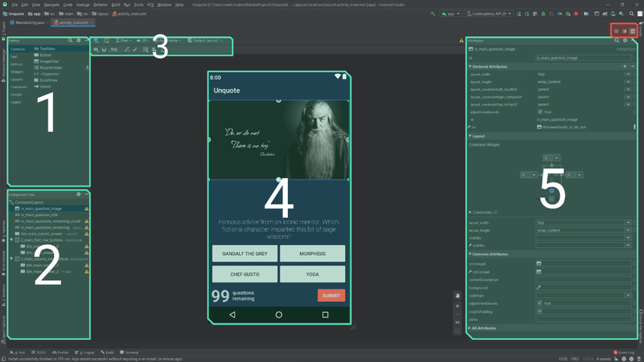Click the Debug app bug icon

[x=543, y=13]
